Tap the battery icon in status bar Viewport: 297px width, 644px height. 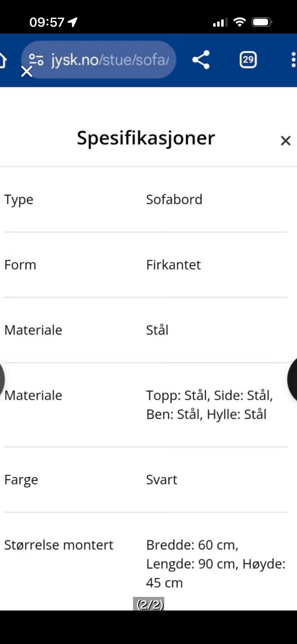coord(262,22)
